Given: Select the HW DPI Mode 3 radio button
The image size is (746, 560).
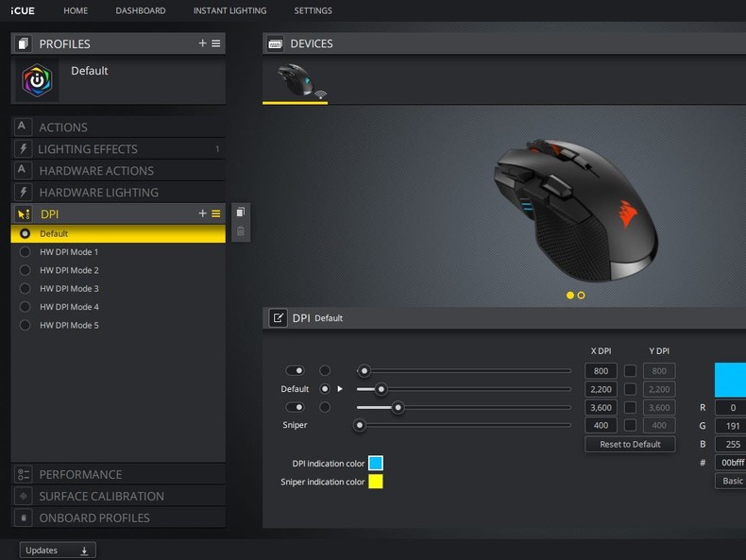Looking at the screenshot, I should coord(25,289).
